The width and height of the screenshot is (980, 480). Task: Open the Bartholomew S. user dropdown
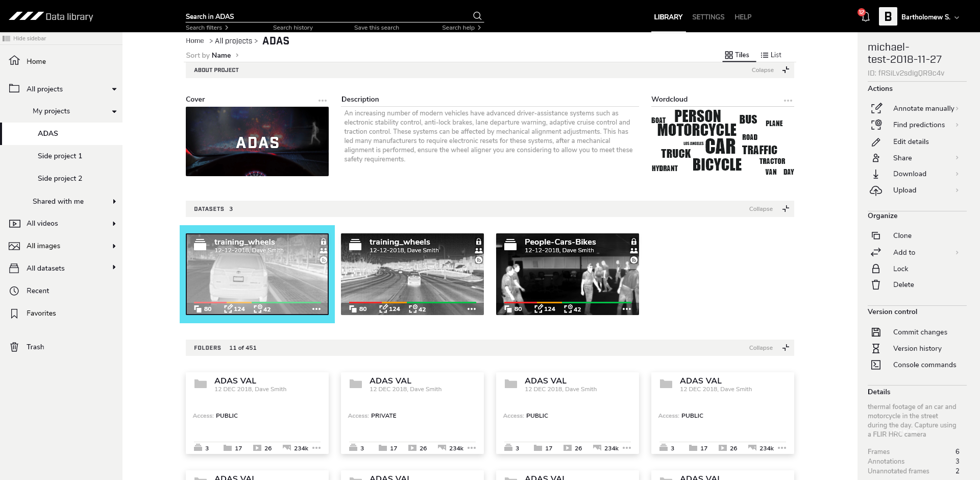click(957, 17)
